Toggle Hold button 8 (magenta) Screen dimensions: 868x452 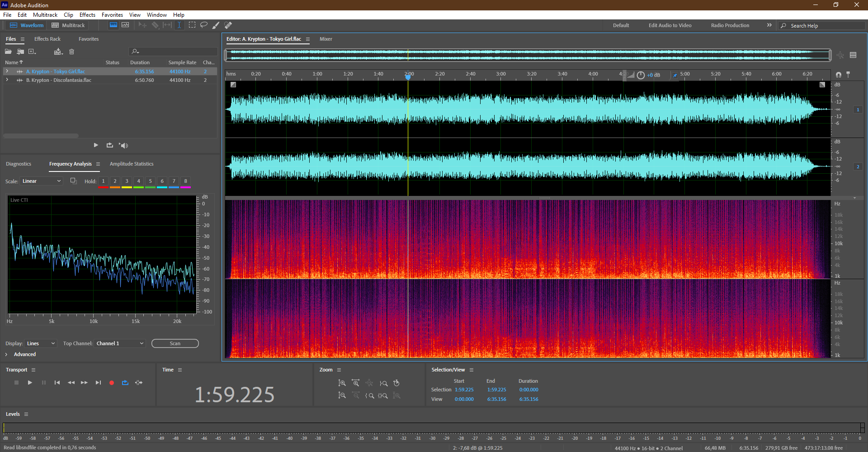click(x=185, y=181)
